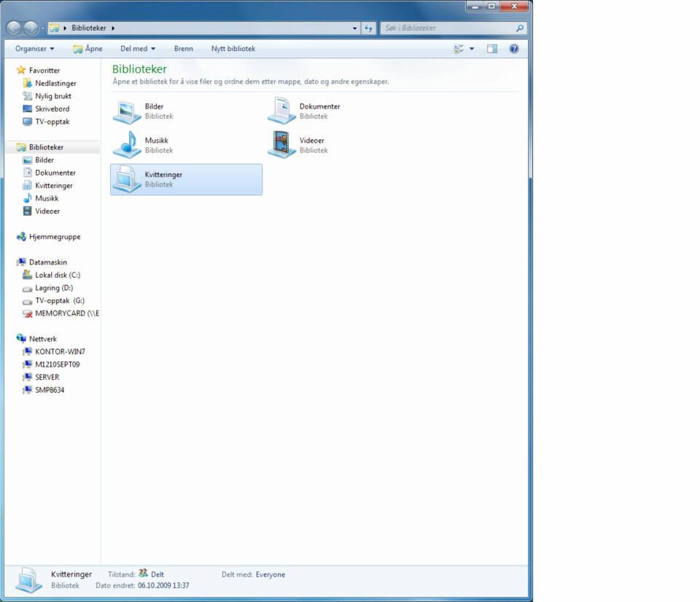Click the Søk i Biblioteker search field
700x602 pixels.
(446, 28)
